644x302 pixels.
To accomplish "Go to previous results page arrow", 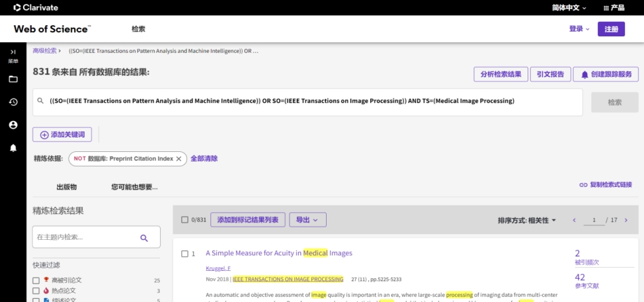I will point(575,220).
